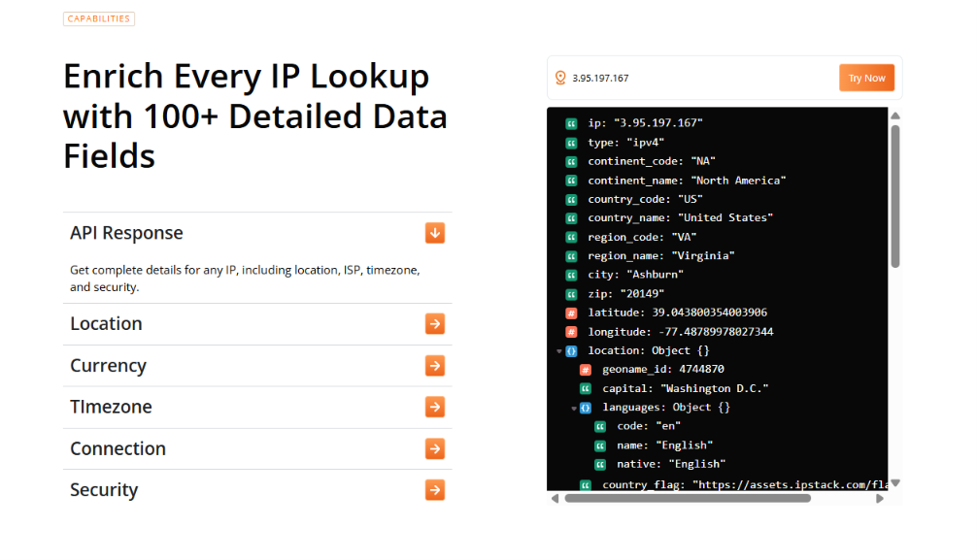977x560 pixels.
Task: Click string icon beside city field
Action: click(x=571, y=276)
